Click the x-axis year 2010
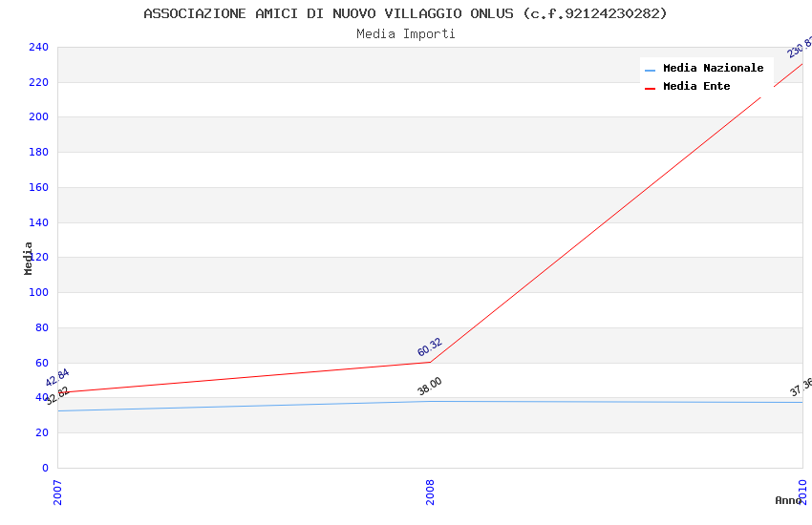Screen dimensions: 812x525 click(802, 493)
